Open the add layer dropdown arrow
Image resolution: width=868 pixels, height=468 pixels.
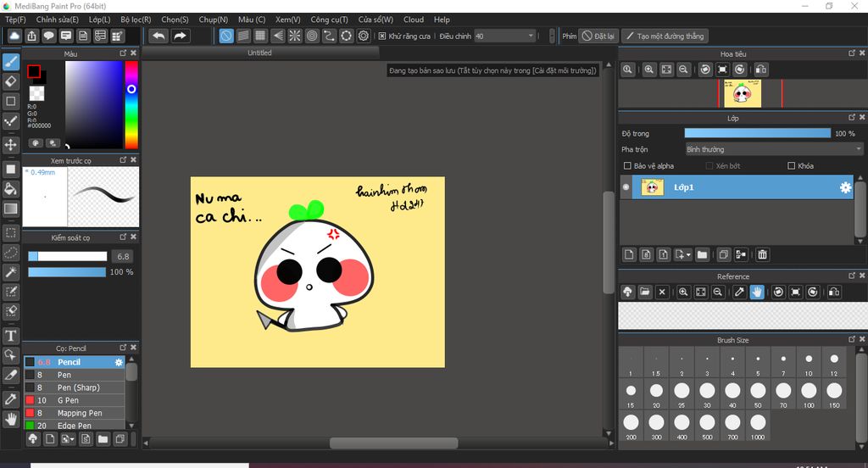tap(688, 254)
